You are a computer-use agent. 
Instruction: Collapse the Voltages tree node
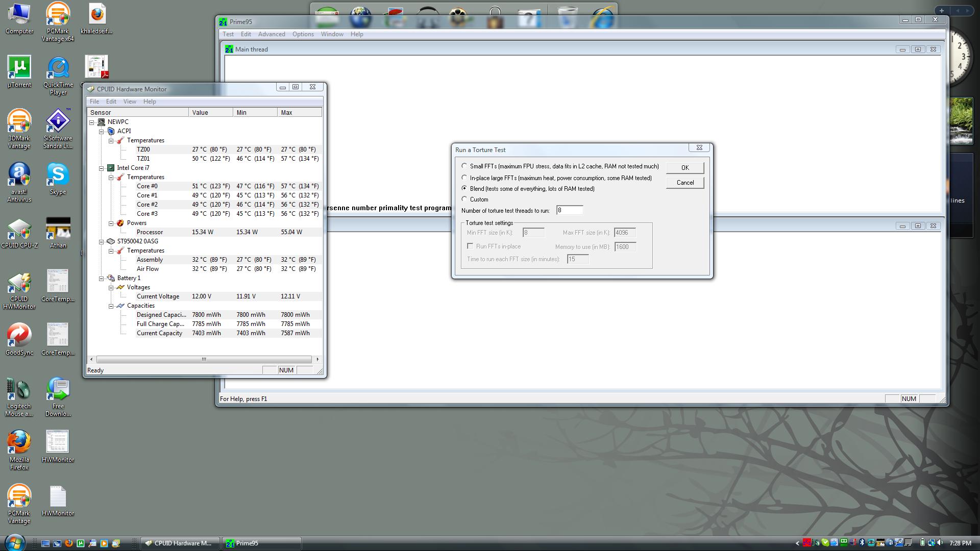click(x=111, y=287)
